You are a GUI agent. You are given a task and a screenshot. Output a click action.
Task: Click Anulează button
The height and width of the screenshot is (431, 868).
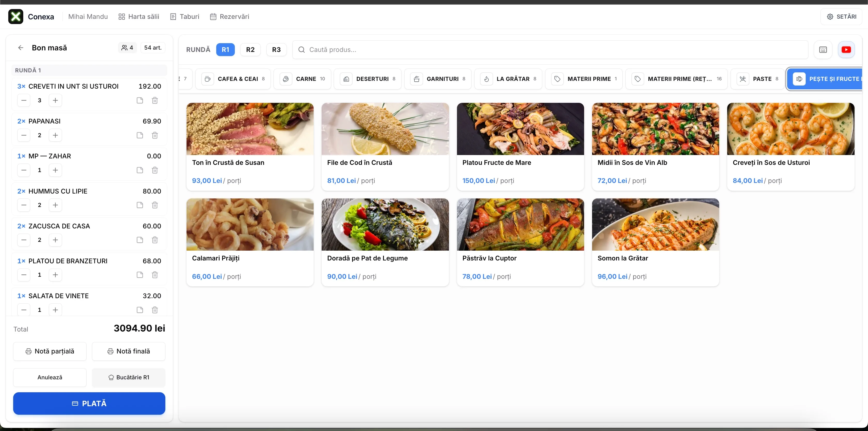click(50, 378)
